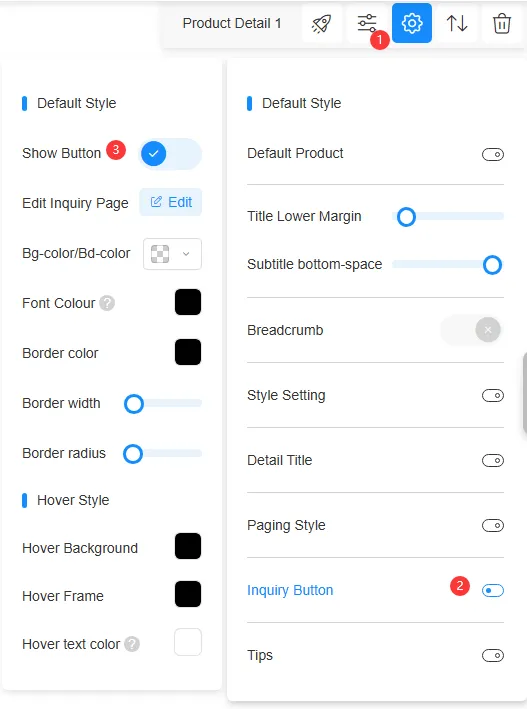Click the Hover Background color swatch
Screen dimensions: 527x709
(x=188, y=546)
